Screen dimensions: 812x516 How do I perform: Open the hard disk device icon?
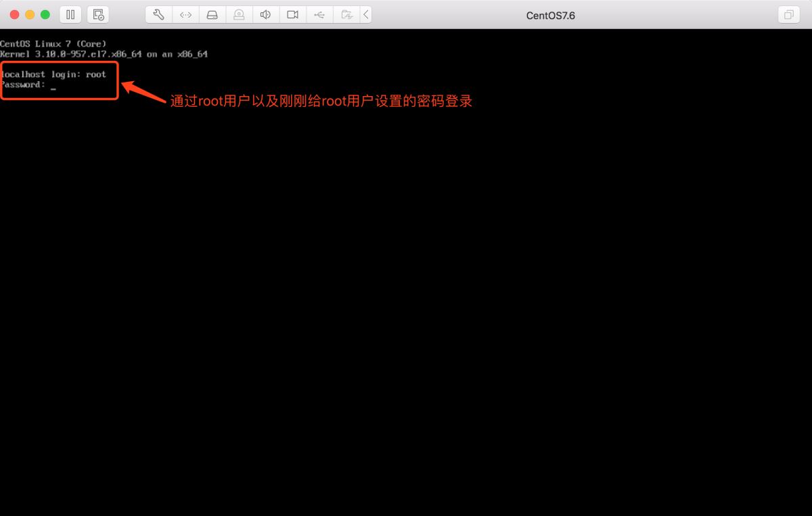click(x=212, y=14)
